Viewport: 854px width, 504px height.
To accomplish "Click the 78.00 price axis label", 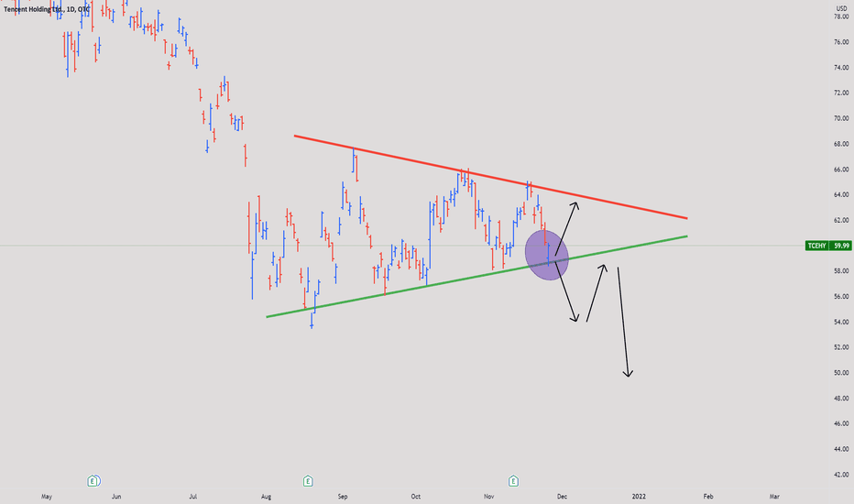I will [x=841, y=16].
